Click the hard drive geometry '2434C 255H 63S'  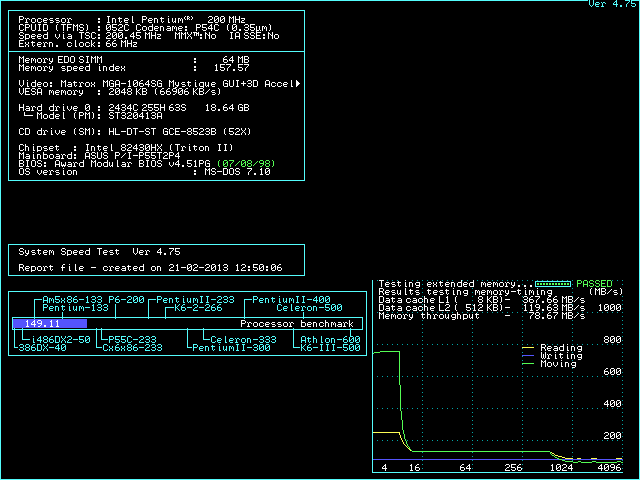pyautogui.click(x=147, y=108)
